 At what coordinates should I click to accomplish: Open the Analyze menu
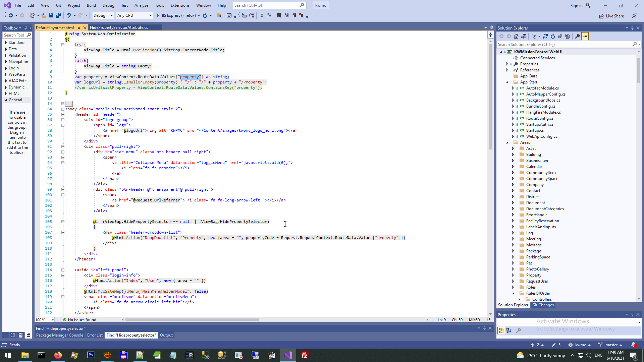pyautogui.click(x=141, y=5)
